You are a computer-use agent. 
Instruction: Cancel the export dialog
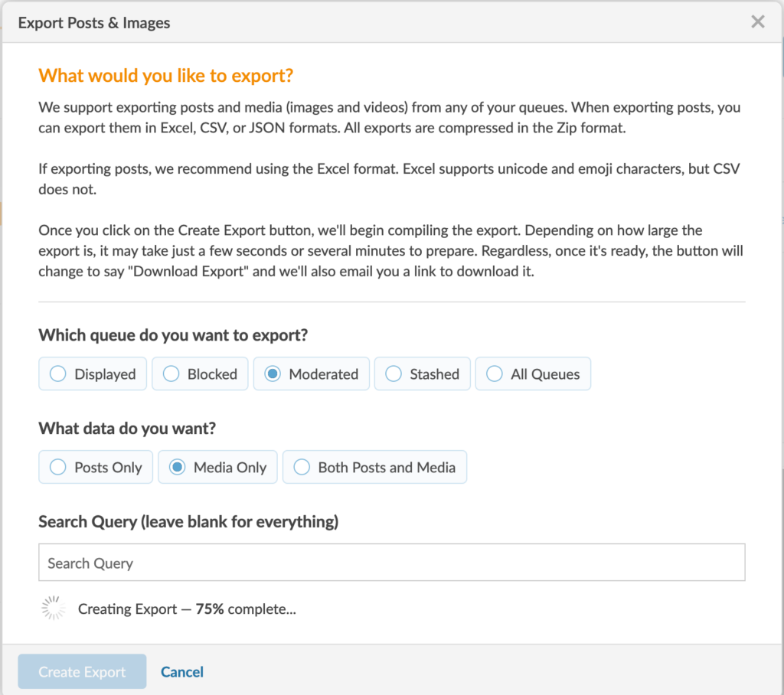click(x=182, y=671)
